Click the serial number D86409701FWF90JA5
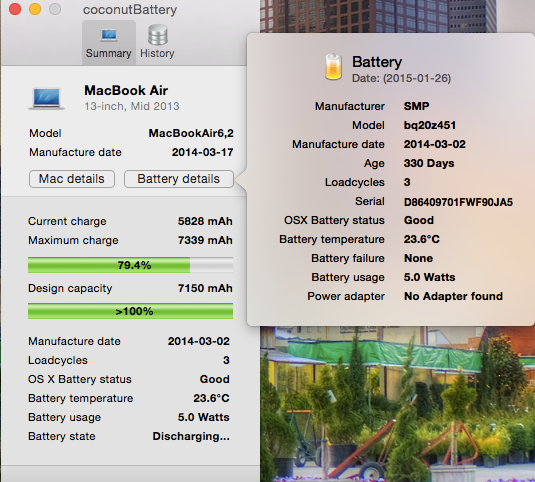 [458, 202]
